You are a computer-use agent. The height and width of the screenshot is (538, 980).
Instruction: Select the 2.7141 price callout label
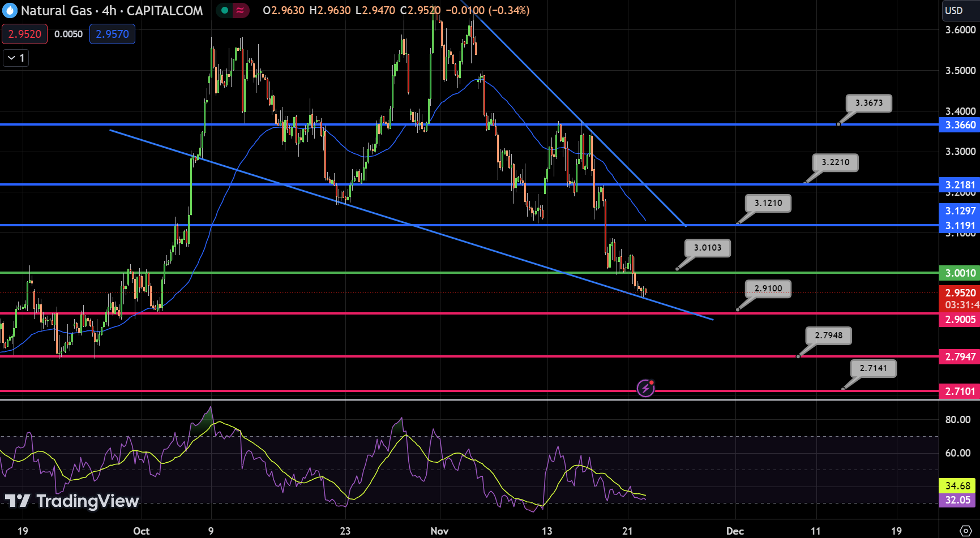[874, 368]
